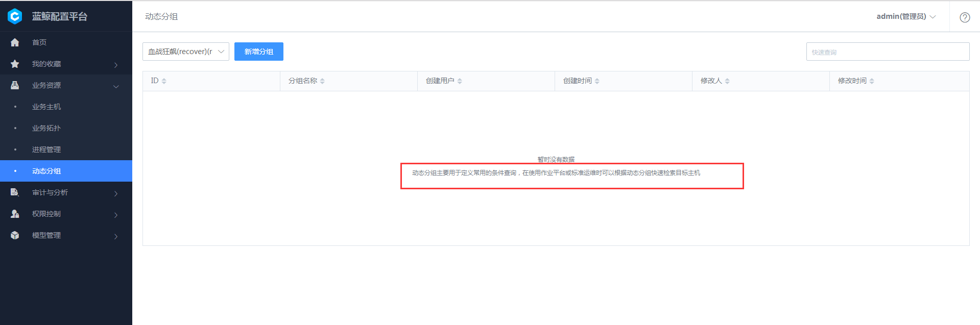
Task: Open the admin(管理员) user menu
Action: pos(906,16)
